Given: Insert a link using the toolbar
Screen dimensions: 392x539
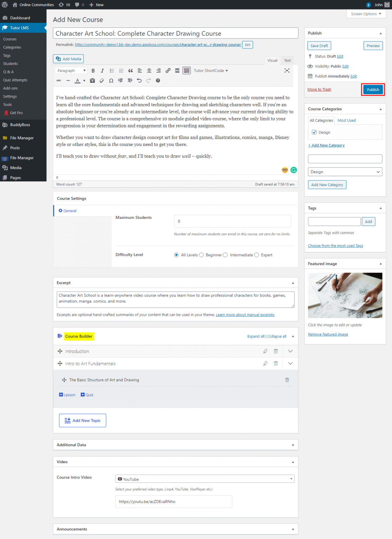Looking at the screenshot, I should pyautogui.click(x=168, y=71).
